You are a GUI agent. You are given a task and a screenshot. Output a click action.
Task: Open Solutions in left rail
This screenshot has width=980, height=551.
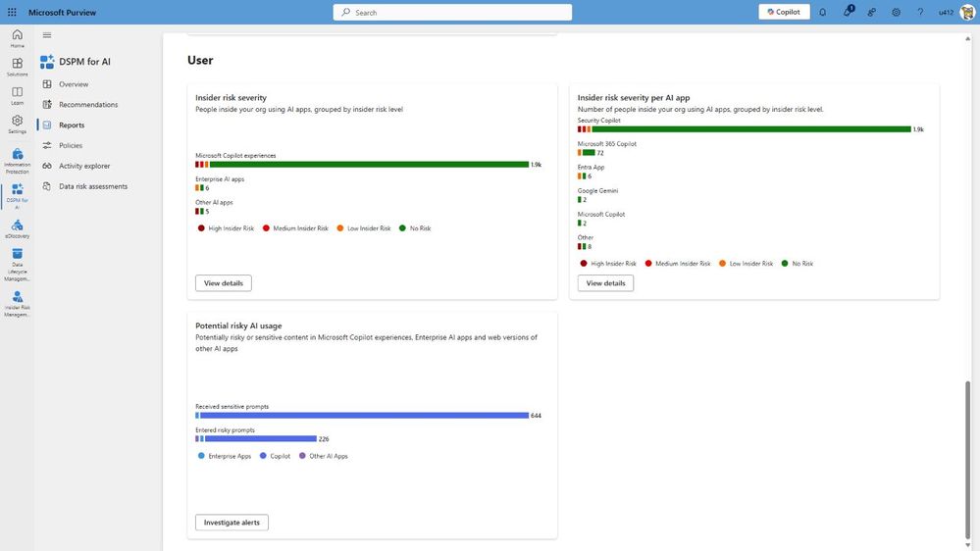(17, 67)
